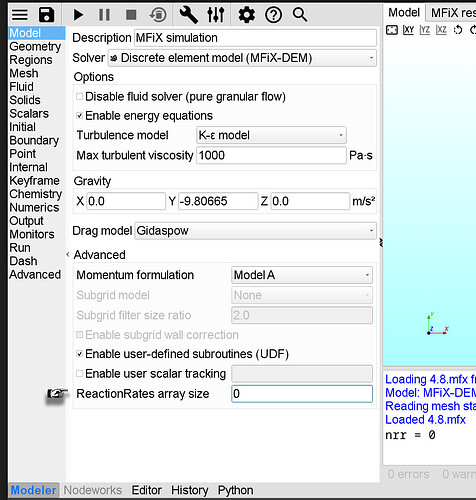
Task: Pause the simulation run
Action: point(104,15)
